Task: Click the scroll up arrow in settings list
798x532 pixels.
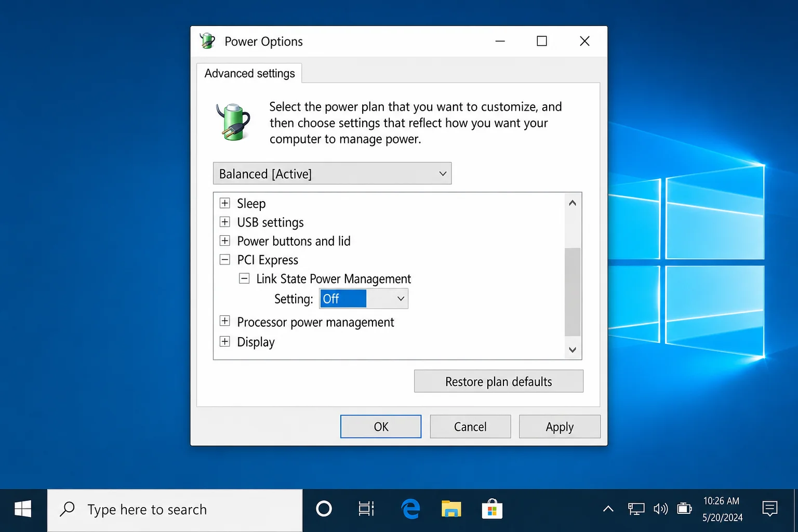Action: (573, 203)
